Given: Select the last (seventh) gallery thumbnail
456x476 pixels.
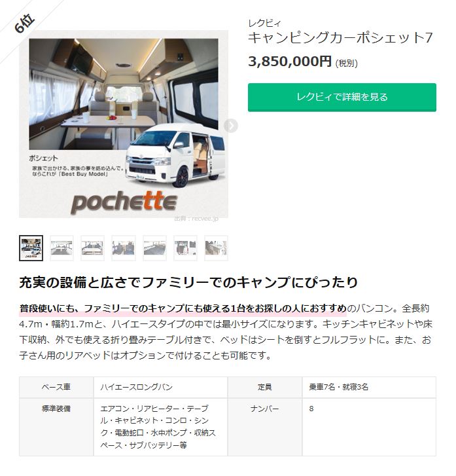Looking at the screenshot, I should (216, 248).
